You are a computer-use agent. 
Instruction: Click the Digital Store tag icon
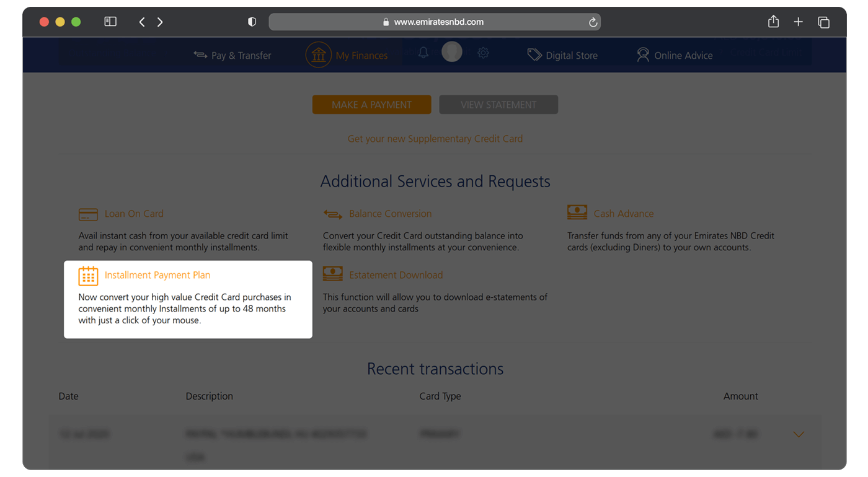tap(534, 55)
